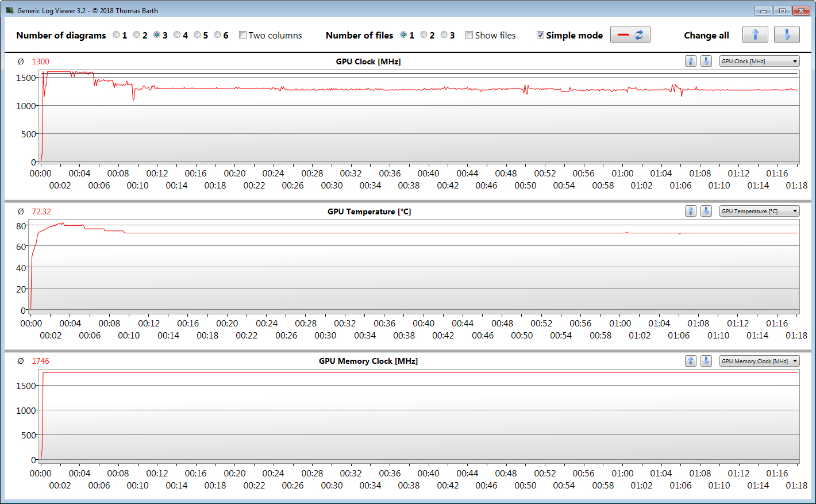Screen dimensions: 816x504
Task: Close the Generic Log Viewer window
Action: click(801, 10)
